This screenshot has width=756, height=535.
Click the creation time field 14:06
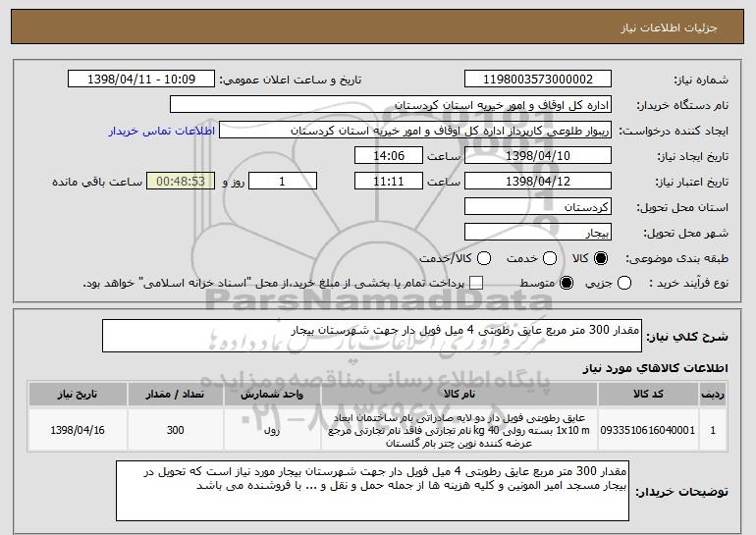pos(389,156)
